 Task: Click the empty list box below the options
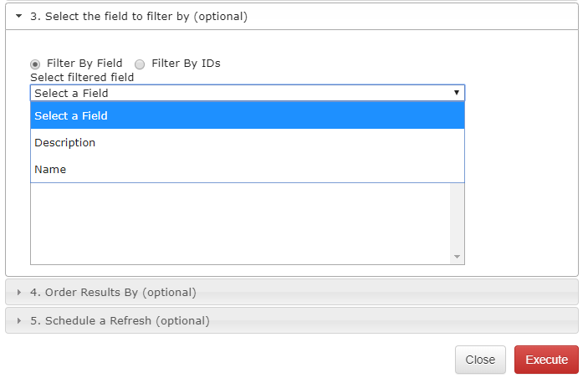coord(239,222)
